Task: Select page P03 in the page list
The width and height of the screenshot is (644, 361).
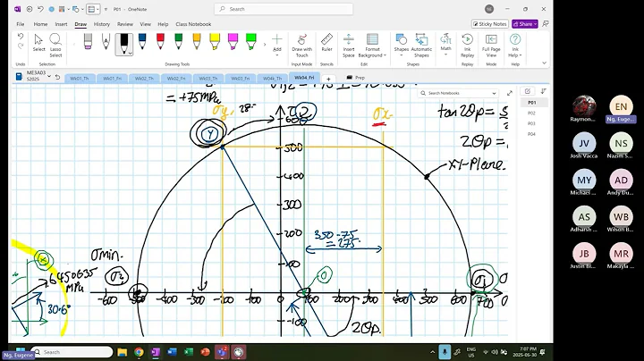Action: (x=532, y=123)
